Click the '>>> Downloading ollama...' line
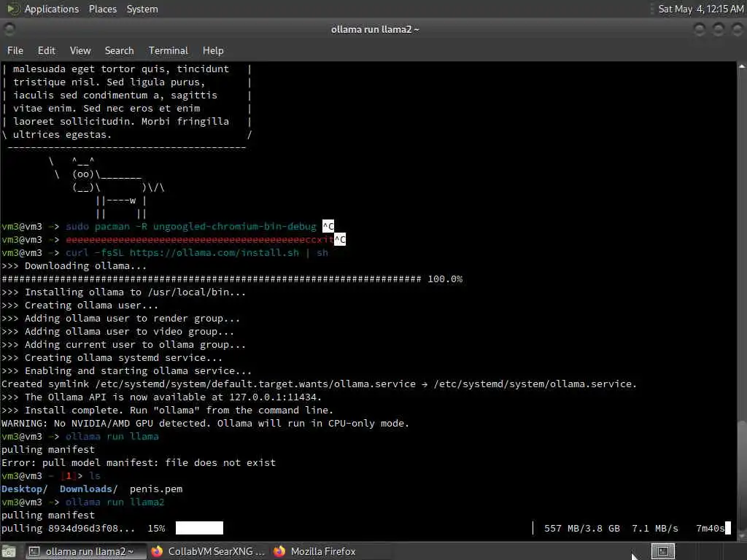This screenshot has width=747, height=560. pyautogui.click(x=74, y=265)
